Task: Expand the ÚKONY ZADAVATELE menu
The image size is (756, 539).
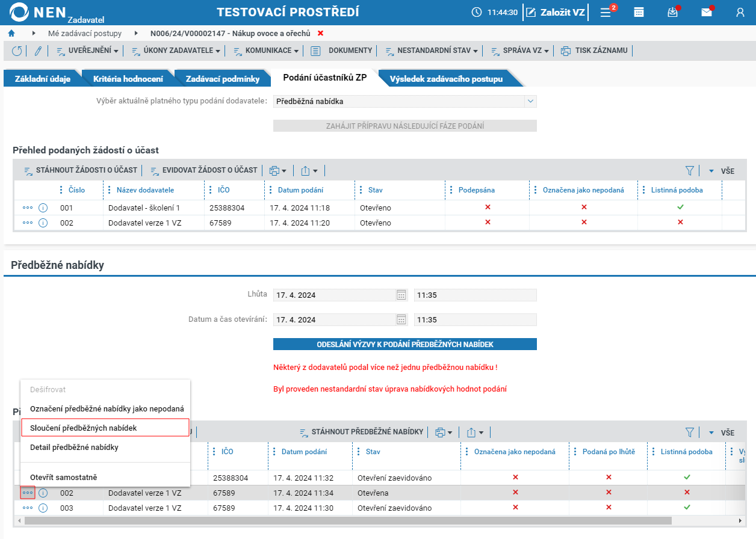Action: click(x=176, y=51)
